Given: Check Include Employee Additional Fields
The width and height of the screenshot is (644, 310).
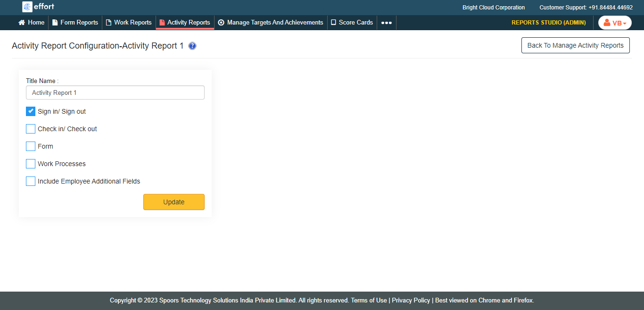Looking at the screenshot, I should pos(31,181).
